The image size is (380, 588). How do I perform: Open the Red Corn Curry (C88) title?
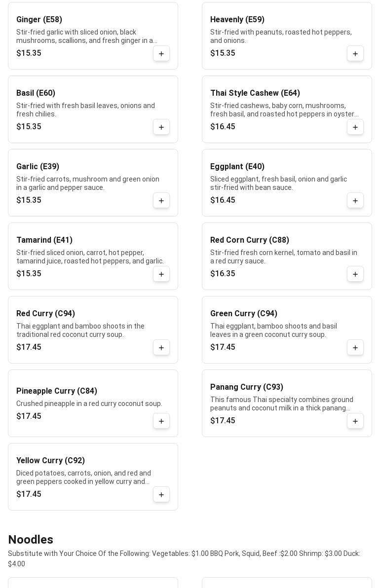click(250, 240)
